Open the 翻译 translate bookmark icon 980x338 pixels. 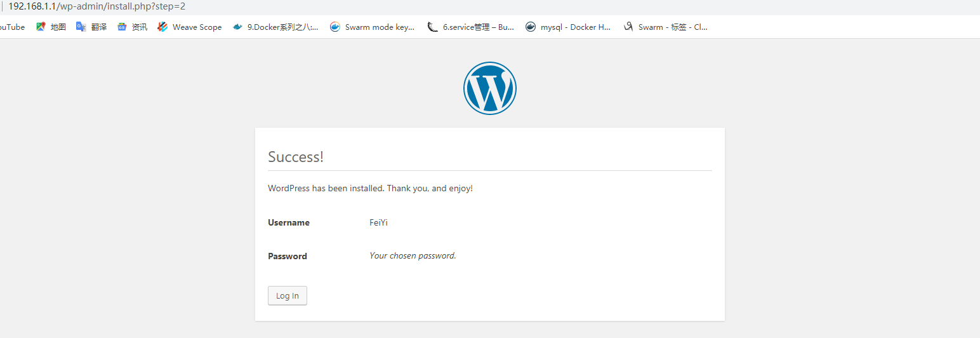(x=81, y=27)
